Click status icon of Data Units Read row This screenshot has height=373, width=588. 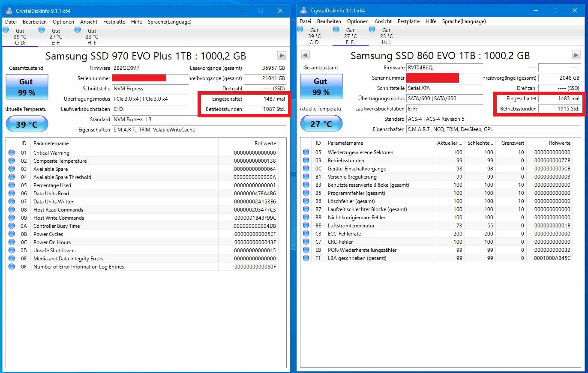pos(12,194)
